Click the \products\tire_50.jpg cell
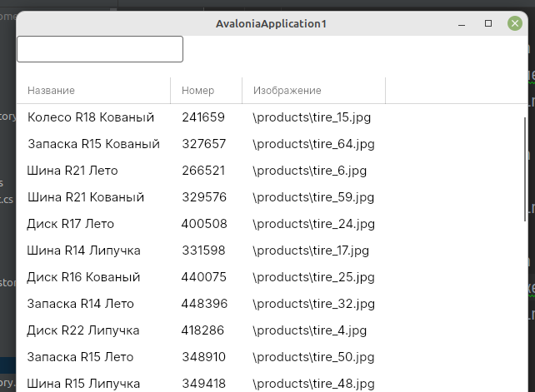 (313, 357)
